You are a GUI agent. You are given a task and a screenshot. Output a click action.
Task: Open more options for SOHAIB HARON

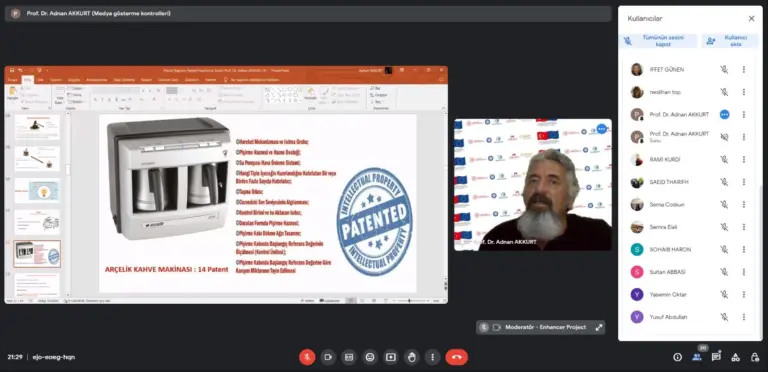744,250
